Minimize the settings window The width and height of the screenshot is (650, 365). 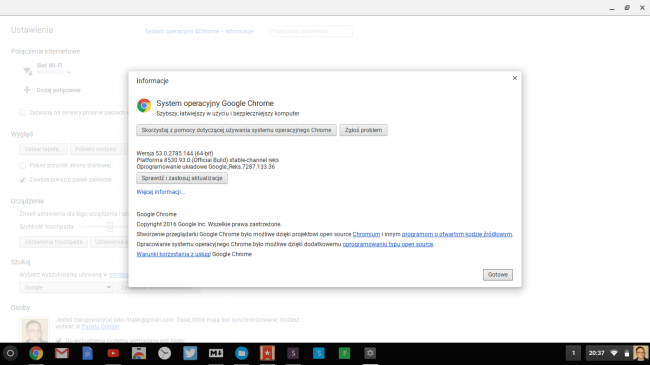pyautogui.click(x=612, y=8)
